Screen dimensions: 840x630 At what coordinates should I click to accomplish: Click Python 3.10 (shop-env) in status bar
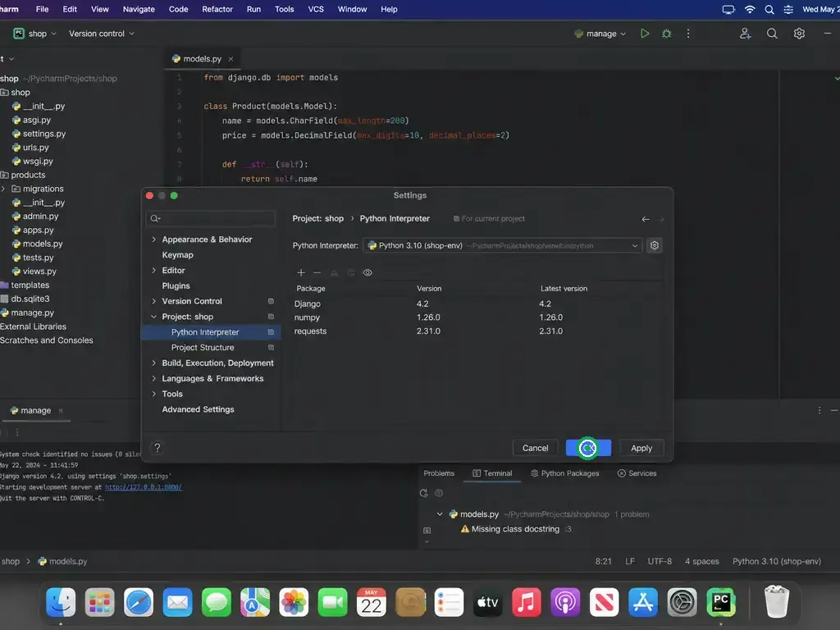(776, 561)
